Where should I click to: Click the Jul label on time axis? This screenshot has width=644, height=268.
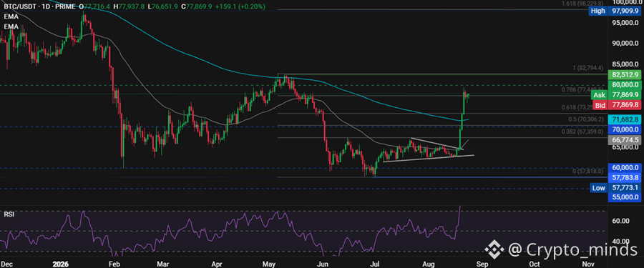pos(376,264)
